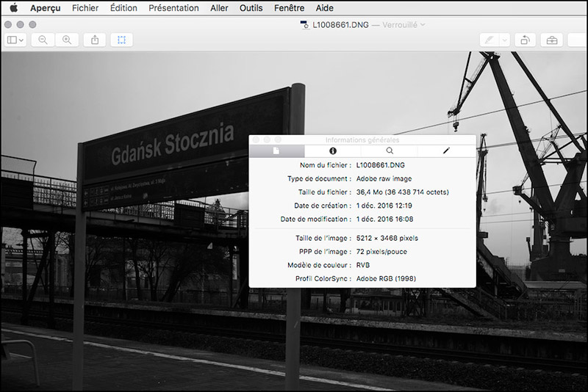Open the annotations pencil tab in inspector
Image resolution: width=588 pixels, height=392 pixels.
coord(446,150)
